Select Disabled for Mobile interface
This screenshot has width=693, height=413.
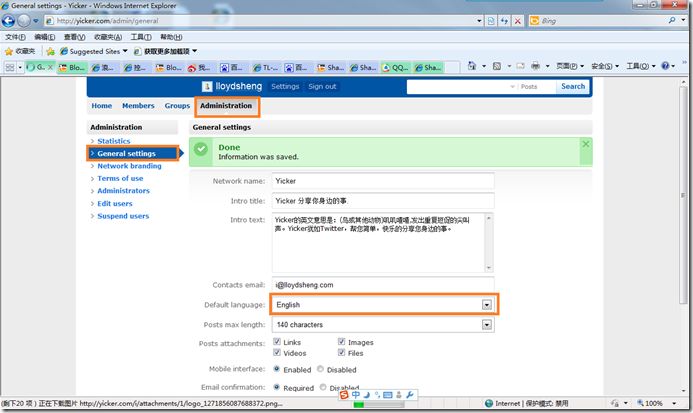320,369
